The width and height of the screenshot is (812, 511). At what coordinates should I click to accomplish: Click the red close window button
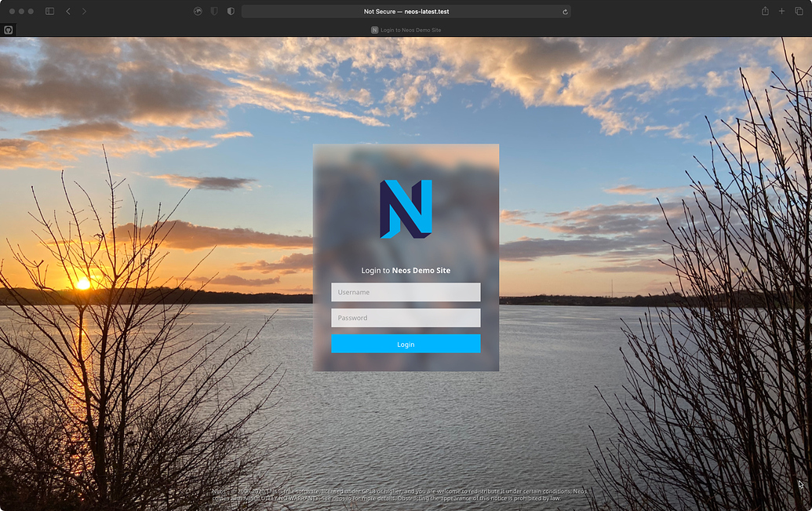click(x=12, y=11)
